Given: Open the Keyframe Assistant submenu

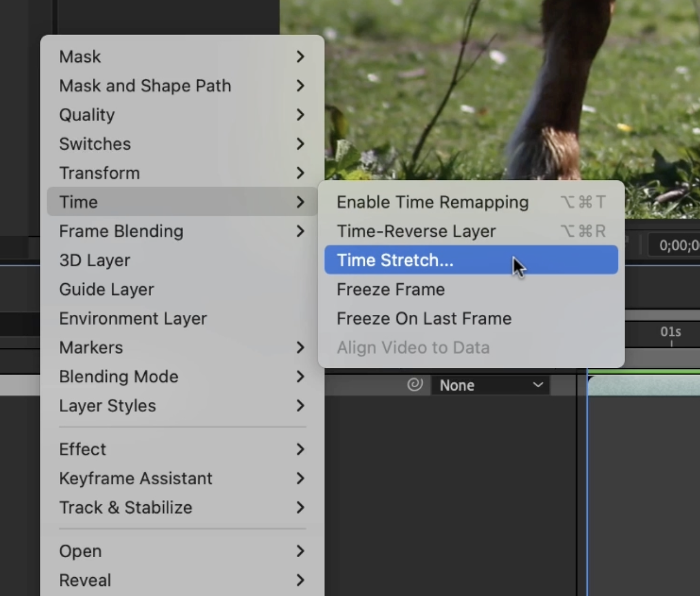Looking at the screenshot, I should click(x=182, y=478).
